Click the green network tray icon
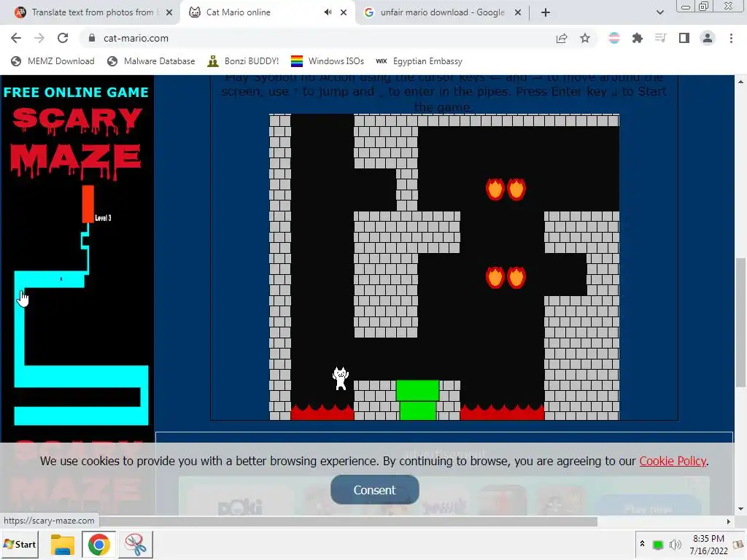Image resolution: width=747 pixels, height=560 pixels. coord(658,545)
